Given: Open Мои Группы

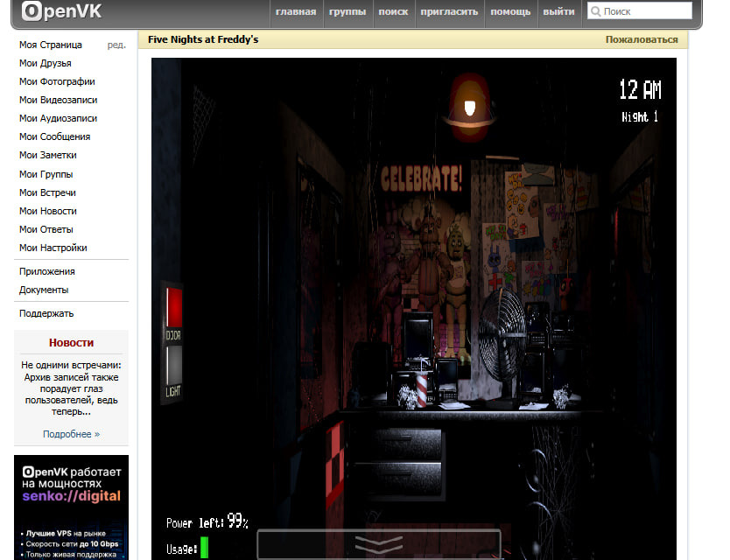Looking at the screenshot, I should click(x=46, y=174).
